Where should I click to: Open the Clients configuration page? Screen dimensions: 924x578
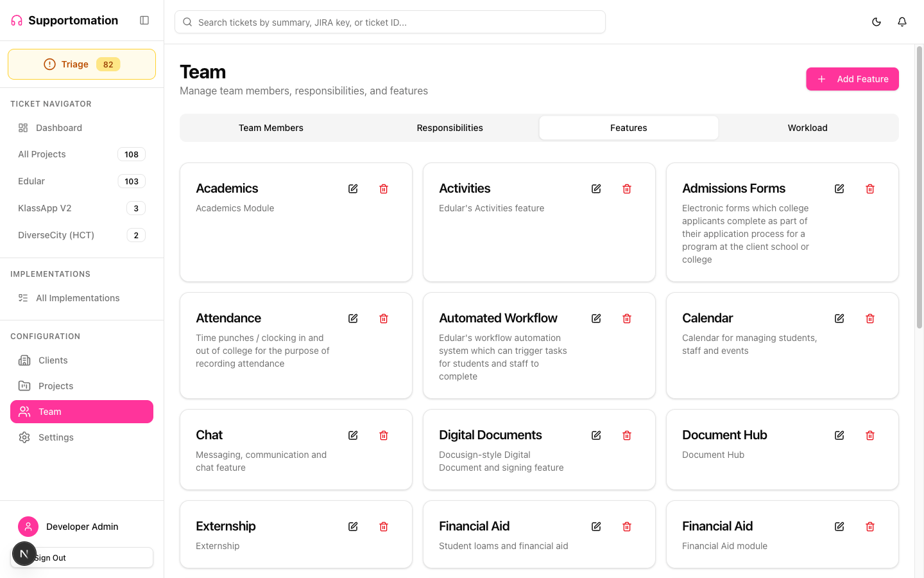[53, 360]
